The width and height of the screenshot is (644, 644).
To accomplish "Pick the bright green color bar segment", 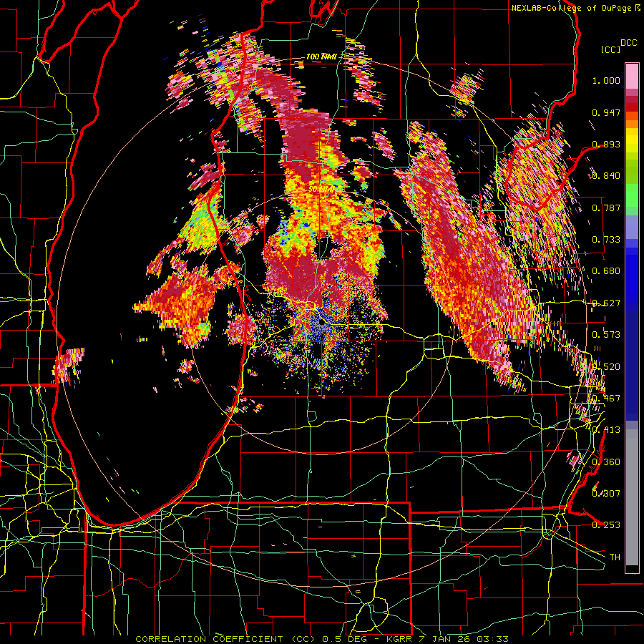I will [632, 195].
